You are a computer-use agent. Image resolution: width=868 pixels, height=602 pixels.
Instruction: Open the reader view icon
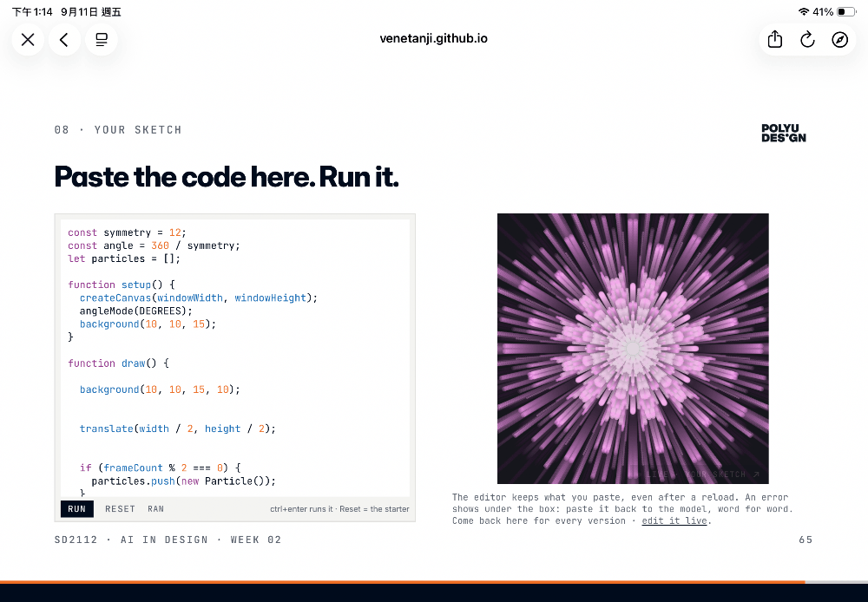(x=102, y=39)
